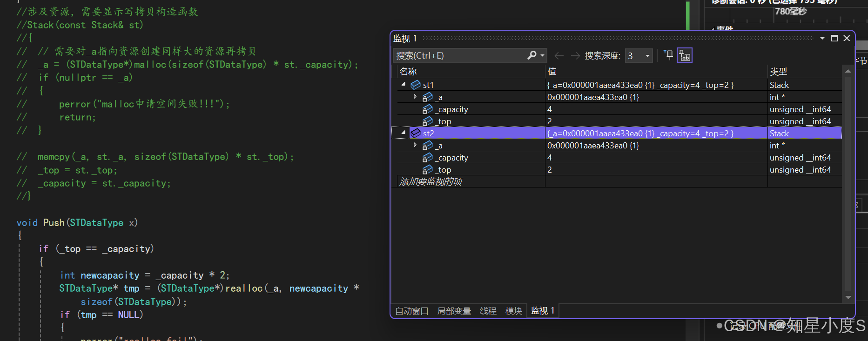Viewport: 868px width, 341px height.
Task: Click the 值 column header
Action: [x=552, y=72]
